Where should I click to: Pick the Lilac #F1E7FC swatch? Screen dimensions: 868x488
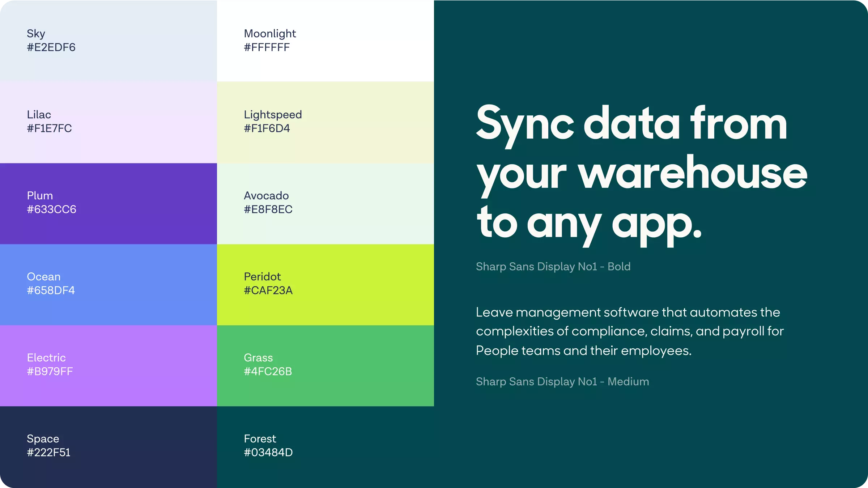click(109, 122)
